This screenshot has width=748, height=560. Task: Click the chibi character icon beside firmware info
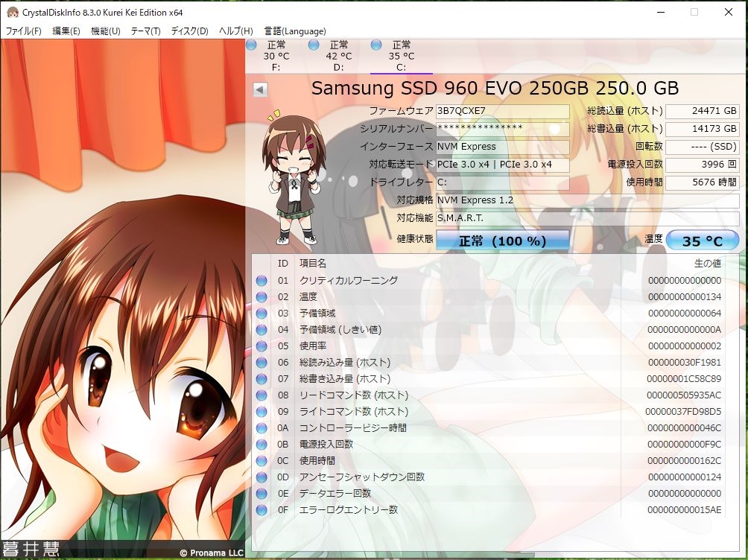pyautogui.click(x=292, y=177)
